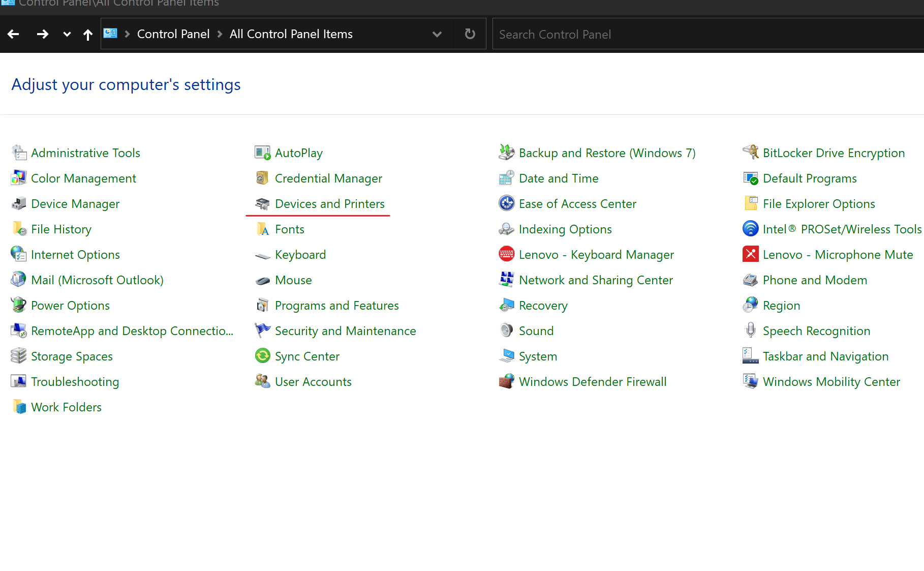
Task: Open Windows Defender Firewall settings
Action: click(x=593, y=381)
